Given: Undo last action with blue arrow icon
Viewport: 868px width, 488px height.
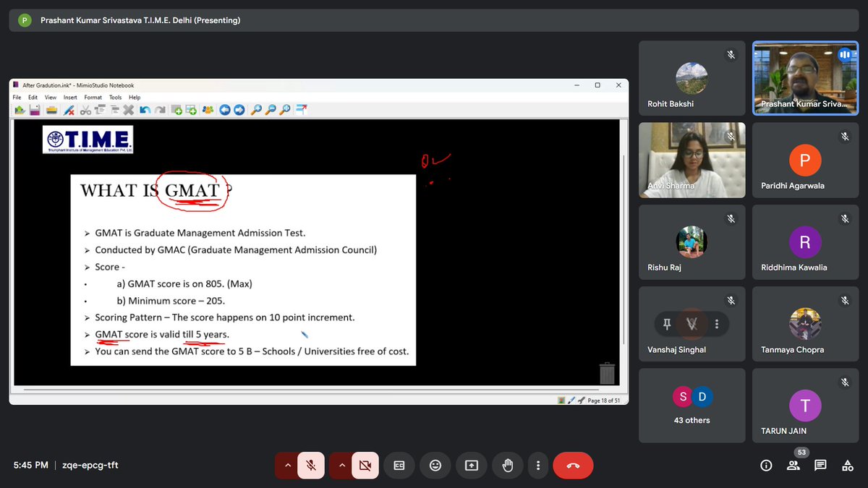Looking at the screenshot, I should pos(145,110).
